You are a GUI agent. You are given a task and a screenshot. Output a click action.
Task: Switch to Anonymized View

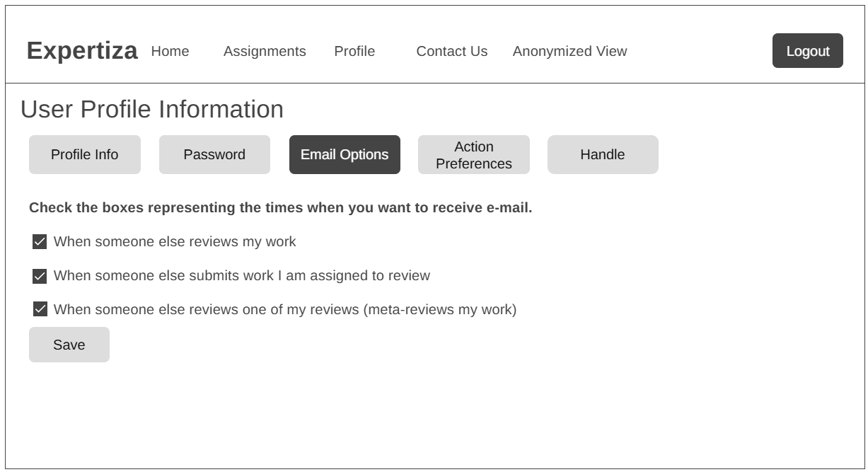click(x=569, y=51)
